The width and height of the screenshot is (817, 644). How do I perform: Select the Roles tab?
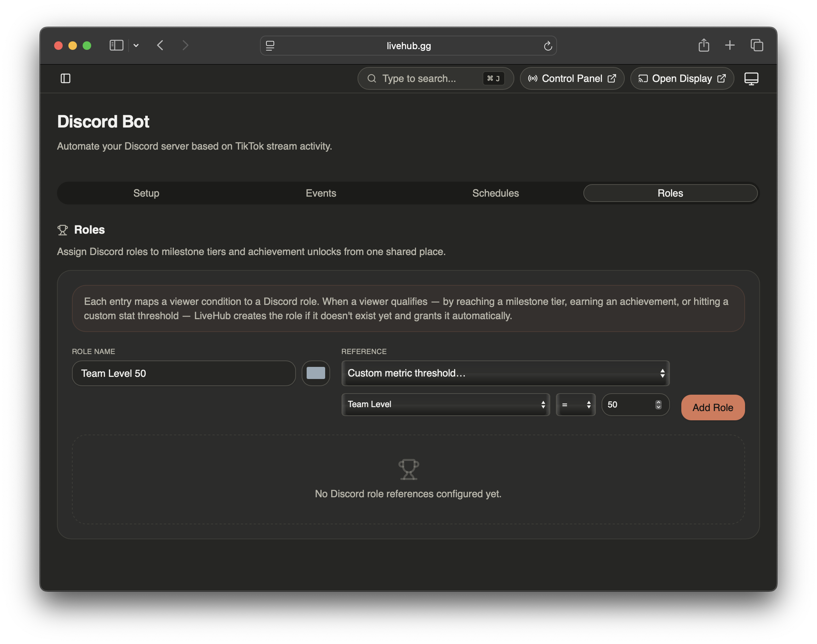tap(670, 193)
